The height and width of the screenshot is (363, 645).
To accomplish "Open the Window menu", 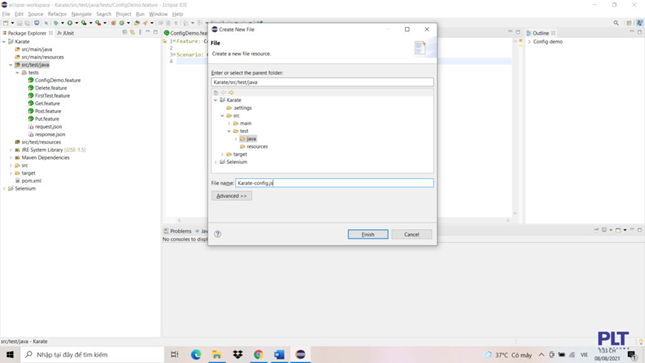I will click(158, 14).
